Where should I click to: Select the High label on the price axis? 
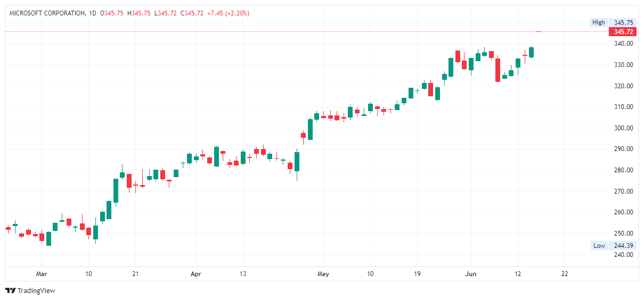599,22
